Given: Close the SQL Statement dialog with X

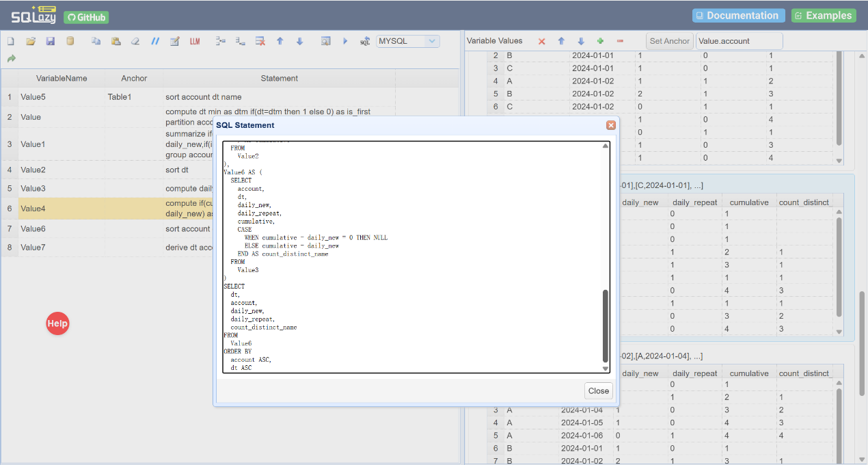Looking at the screenshot, I should click(610, 125).
